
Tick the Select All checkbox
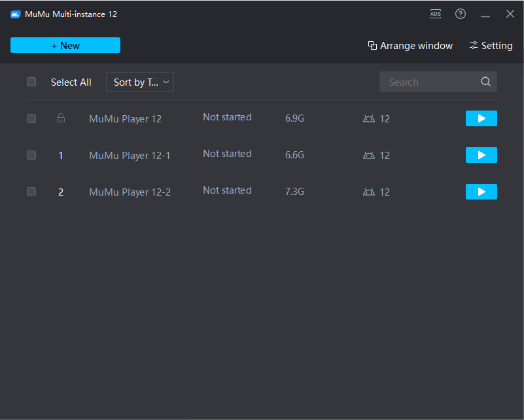click(31, 82)
